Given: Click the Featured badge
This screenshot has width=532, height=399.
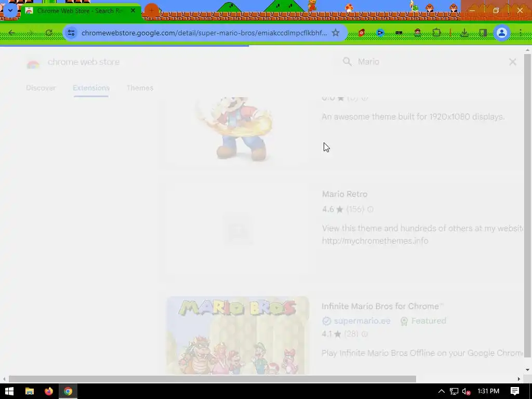Looking at the screenshot, I should click(x=423, y=321).
